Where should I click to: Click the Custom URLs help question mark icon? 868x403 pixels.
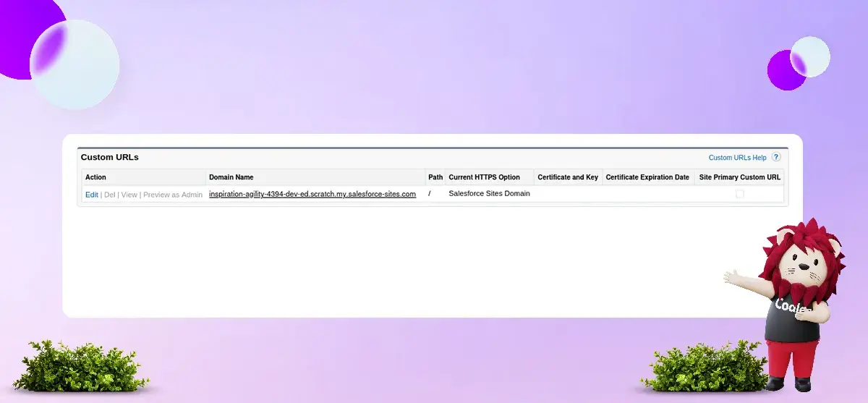click(x=776, y=157)
